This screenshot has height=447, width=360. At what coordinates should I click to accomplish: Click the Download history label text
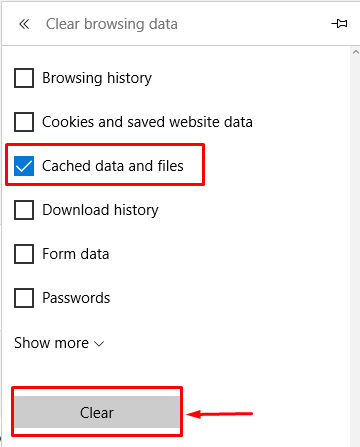tap(100, 210)
